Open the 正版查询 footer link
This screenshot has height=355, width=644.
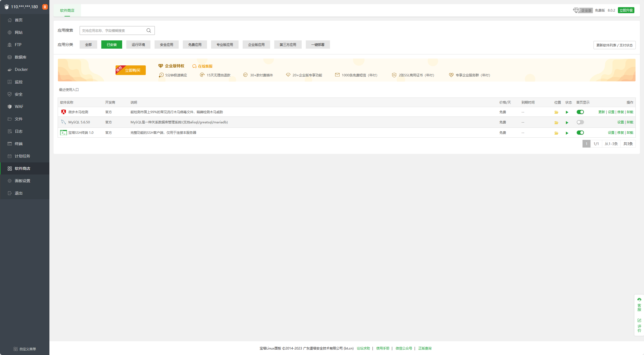[425, 348]
